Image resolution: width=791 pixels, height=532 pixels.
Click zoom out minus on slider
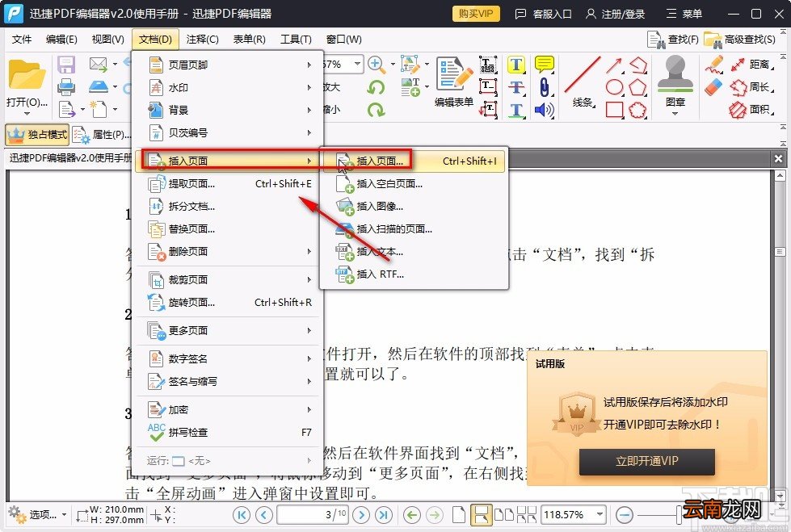point(625,515)
